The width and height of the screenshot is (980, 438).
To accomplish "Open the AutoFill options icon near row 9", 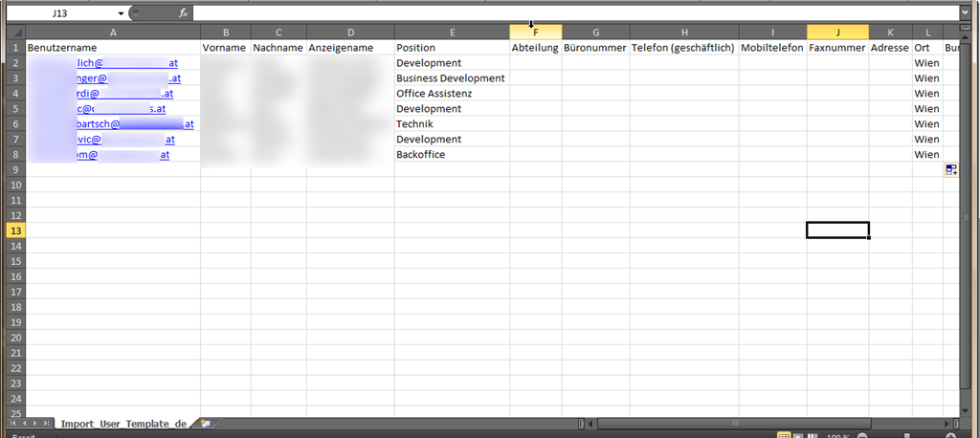I will (951, 170).
